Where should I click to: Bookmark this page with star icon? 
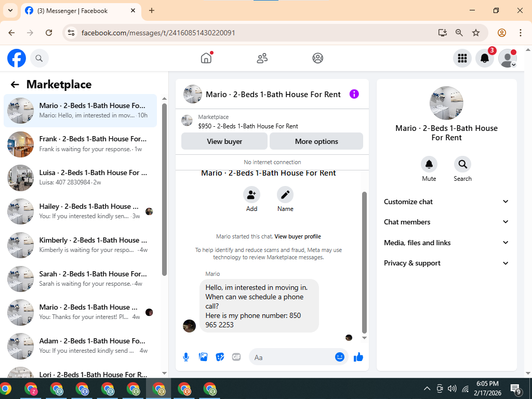click(x=476, y=33)
